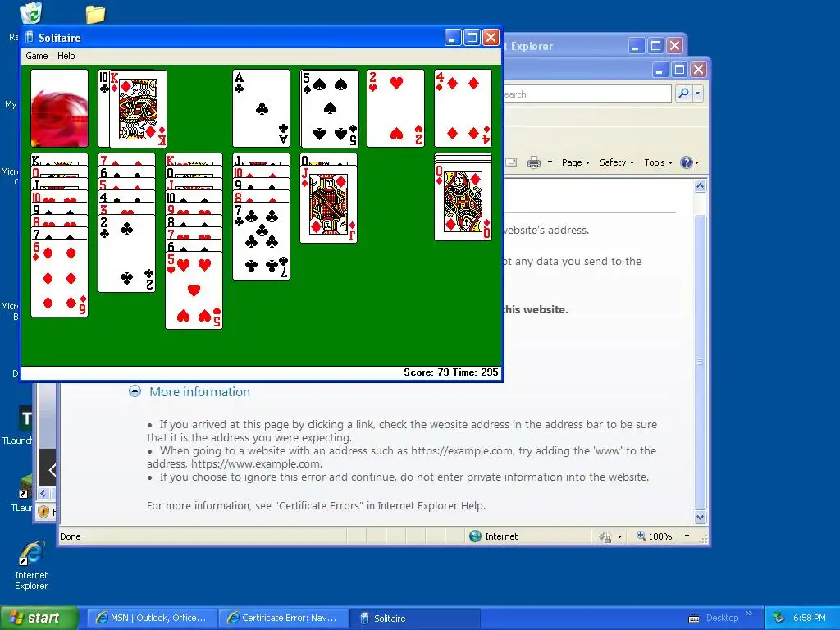Image resolution: width=840 pixels, height=630 pixels.
Task: Click the Ace of clubs foundation pile
Action: (262, 108)
